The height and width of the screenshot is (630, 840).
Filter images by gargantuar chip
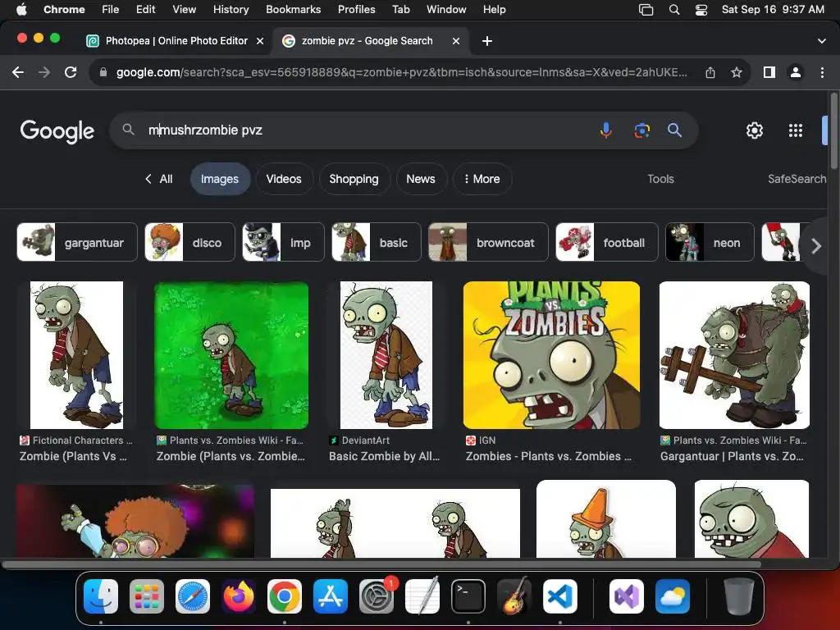[x=77, y=242]
